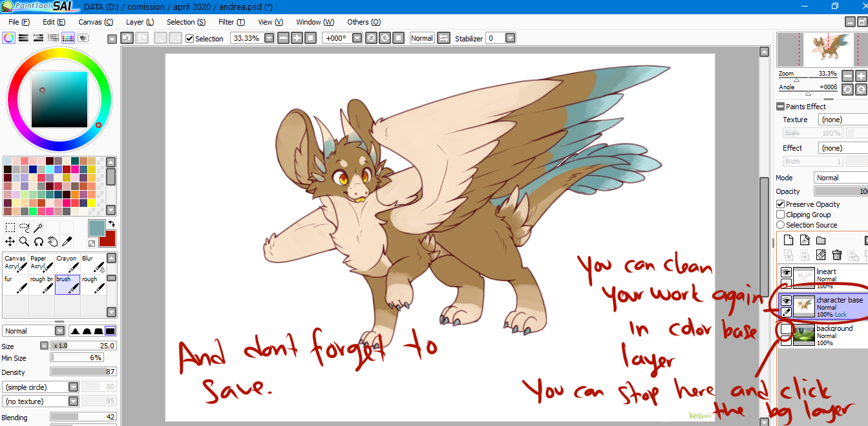Toggle the HSV slider panel icon
The image size is (868, 426).
tap(38, 38)
